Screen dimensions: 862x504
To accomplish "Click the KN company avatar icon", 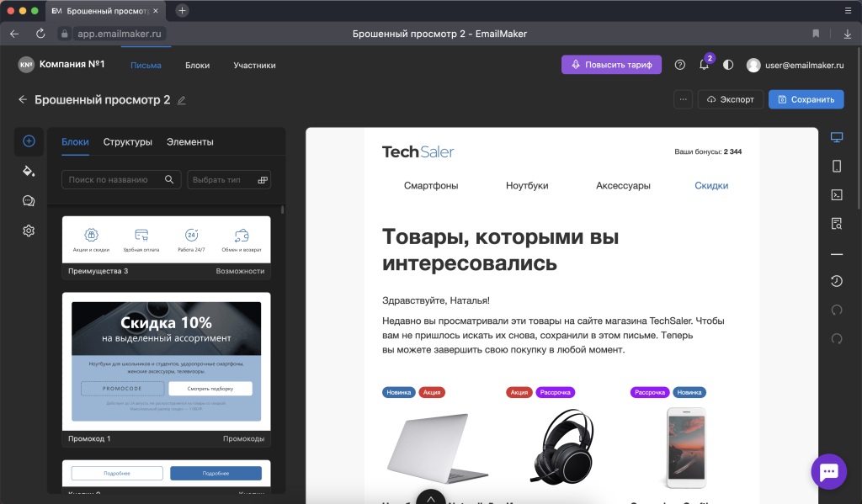I will coord(26,65).
